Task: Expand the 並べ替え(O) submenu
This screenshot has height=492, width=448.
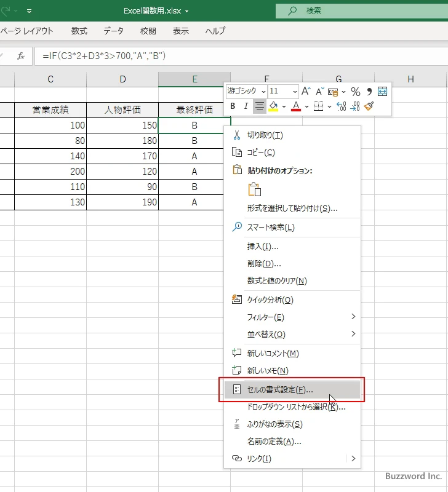Action: coord(292,334)
